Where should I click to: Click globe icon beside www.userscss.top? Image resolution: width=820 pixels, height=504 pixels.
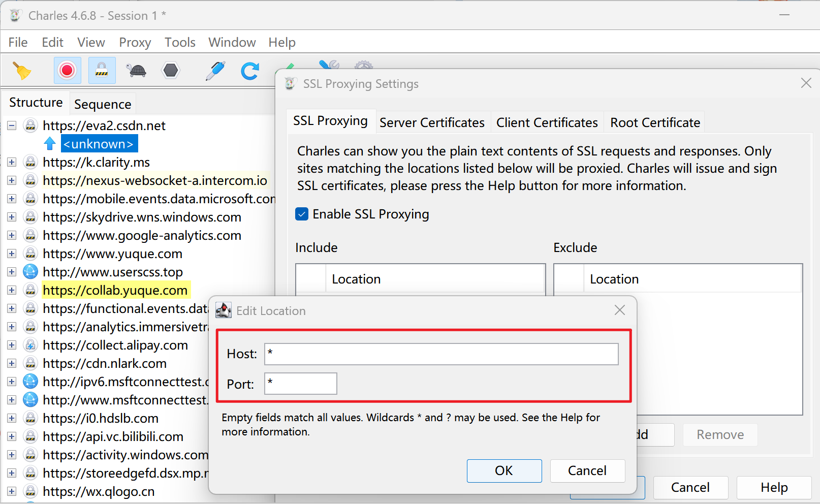[30, 272]
